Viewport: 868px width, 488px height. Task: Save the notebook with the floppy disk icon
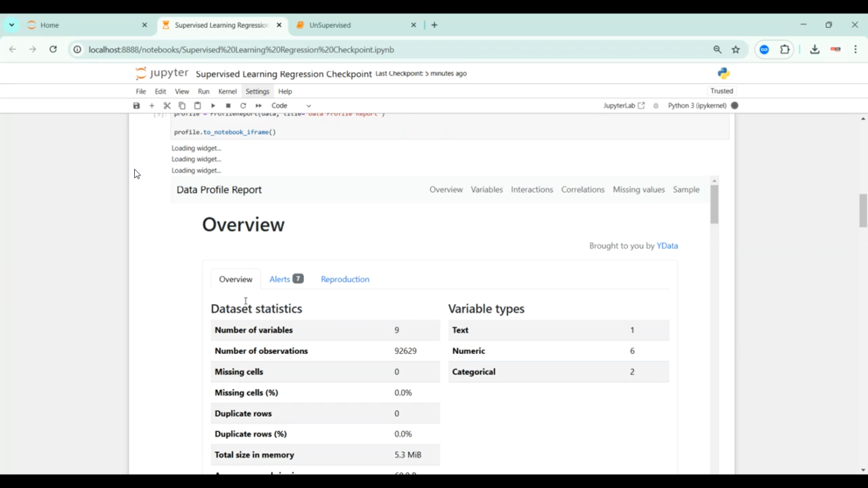coord(137,106)
